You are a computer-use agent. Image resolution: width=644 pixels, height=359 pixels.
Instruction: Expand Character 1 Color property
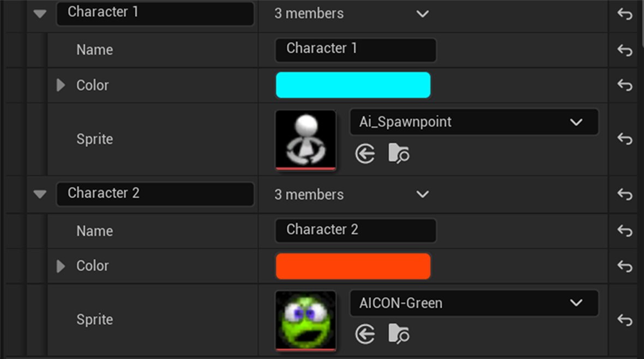(61, 85)
